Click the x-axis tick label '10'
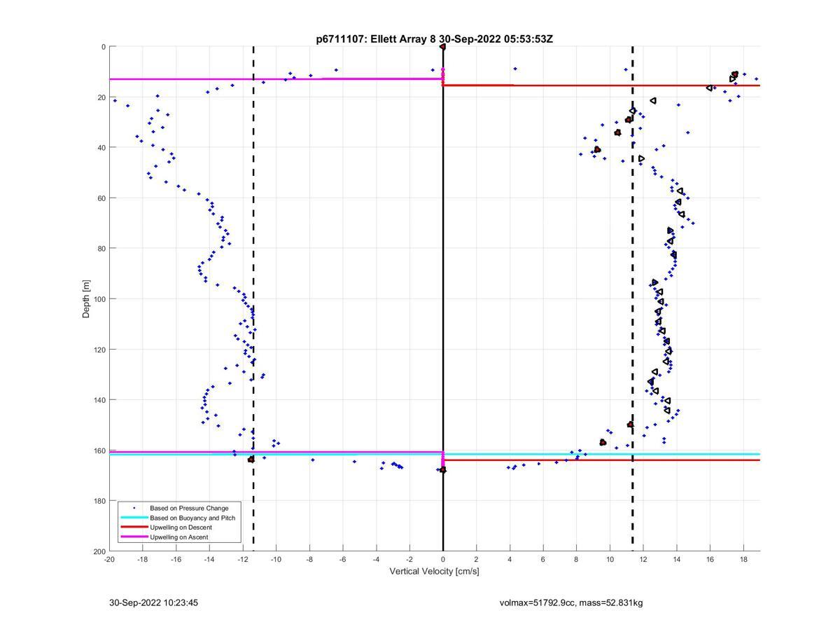 tap(610, 560)
